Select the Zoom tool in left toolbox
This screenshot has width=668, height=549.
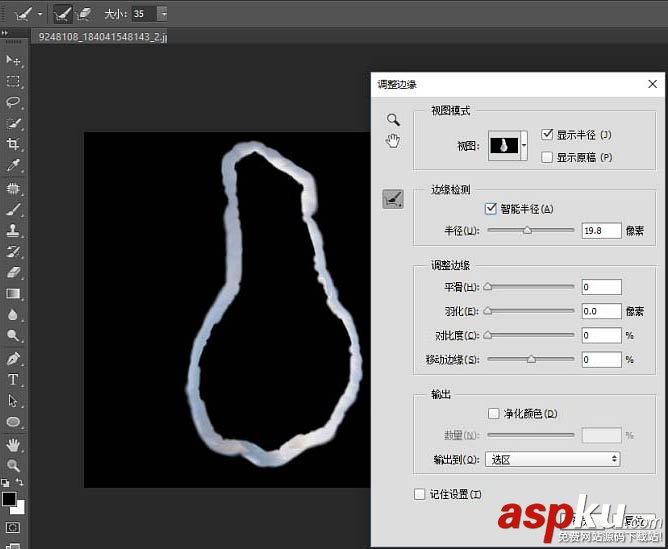point(13,466)
